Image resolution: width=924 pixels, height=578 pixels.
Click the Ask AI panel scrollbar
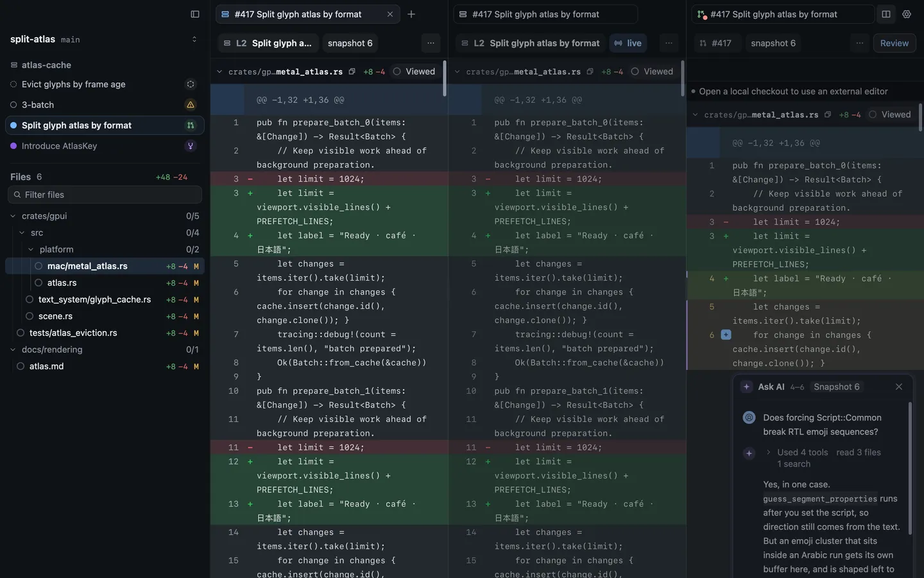(910, 469)
